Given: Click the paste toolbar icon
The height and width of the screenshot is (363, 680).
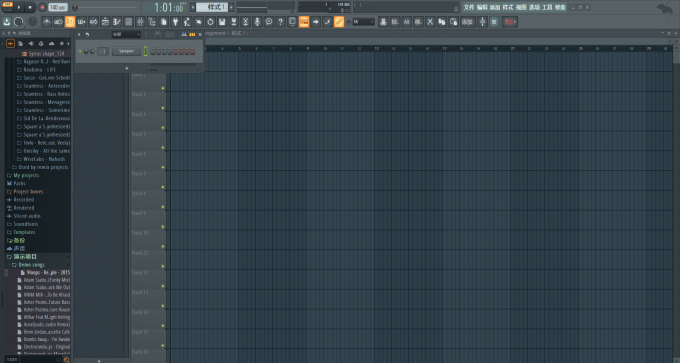Looking at the screenshot, I should point(453,22).
